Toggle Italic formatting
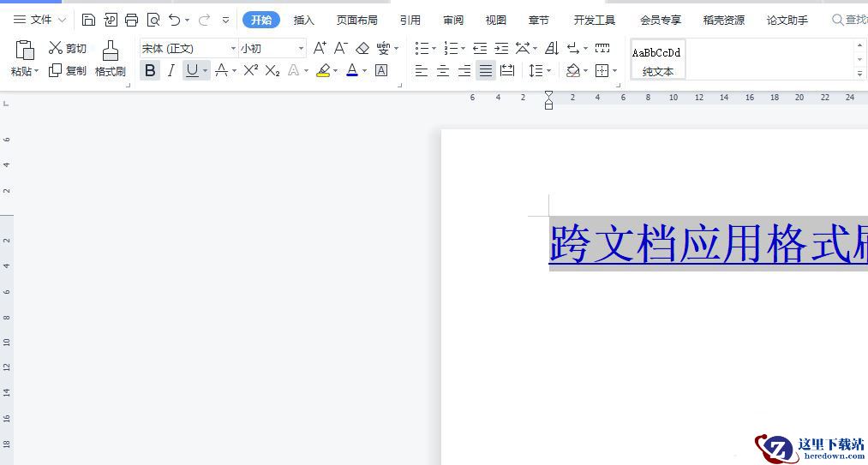 (x=171, y=70)
